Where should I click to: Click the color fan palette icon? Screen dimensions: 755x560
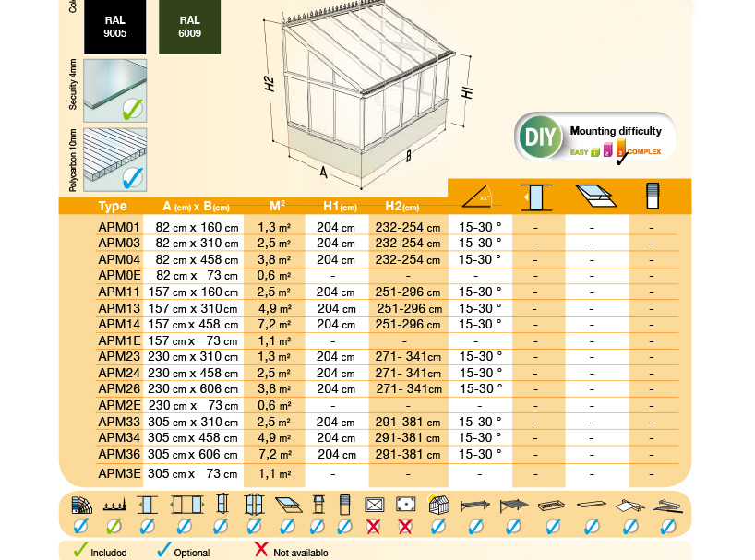coord(81,505)
